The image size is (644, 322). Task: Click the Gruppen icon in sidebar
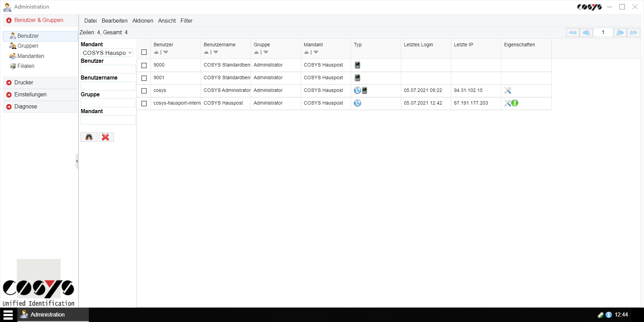[x=13, y=46]
